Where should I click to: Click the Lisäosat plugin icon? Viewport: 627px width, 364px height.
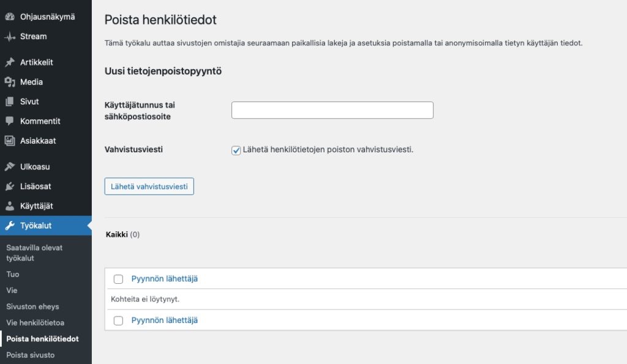click(10, 186)
